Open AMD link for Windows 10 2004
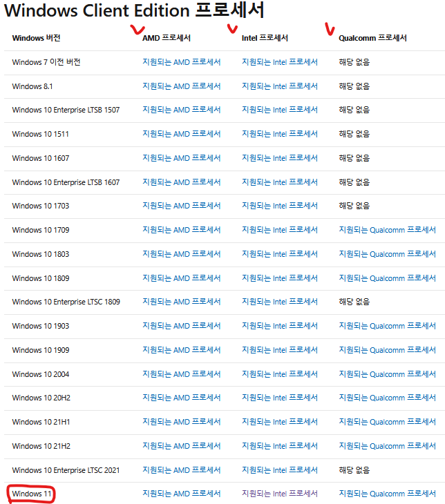445x504 pixels. (182, 374)
